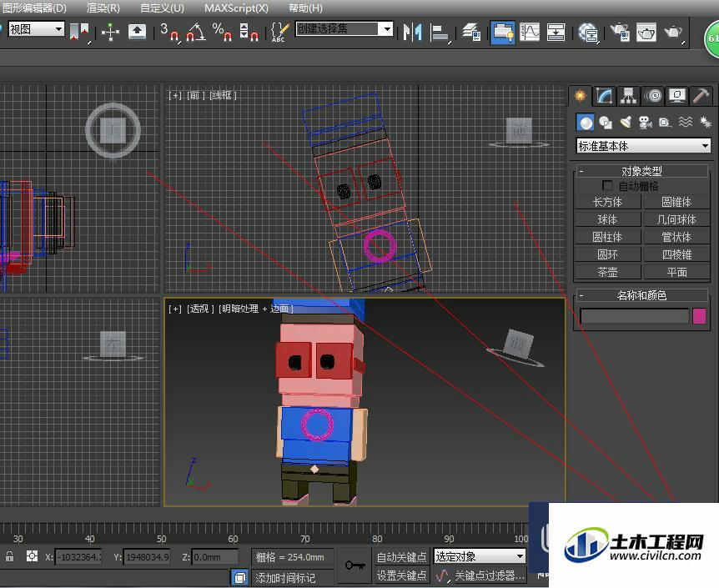Click the Align tool icon
Screen dimensions: 719x588
point(440,33)
